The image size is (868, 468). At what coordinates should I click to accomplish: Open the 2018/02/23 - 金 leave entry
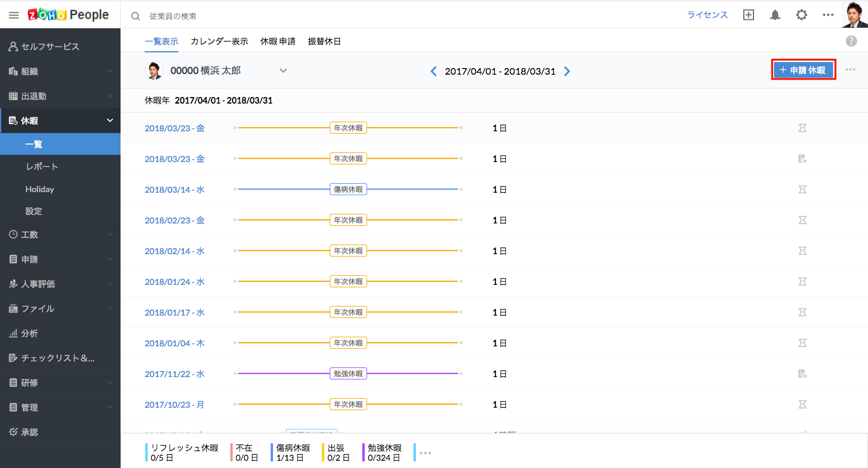click(175, 220)
